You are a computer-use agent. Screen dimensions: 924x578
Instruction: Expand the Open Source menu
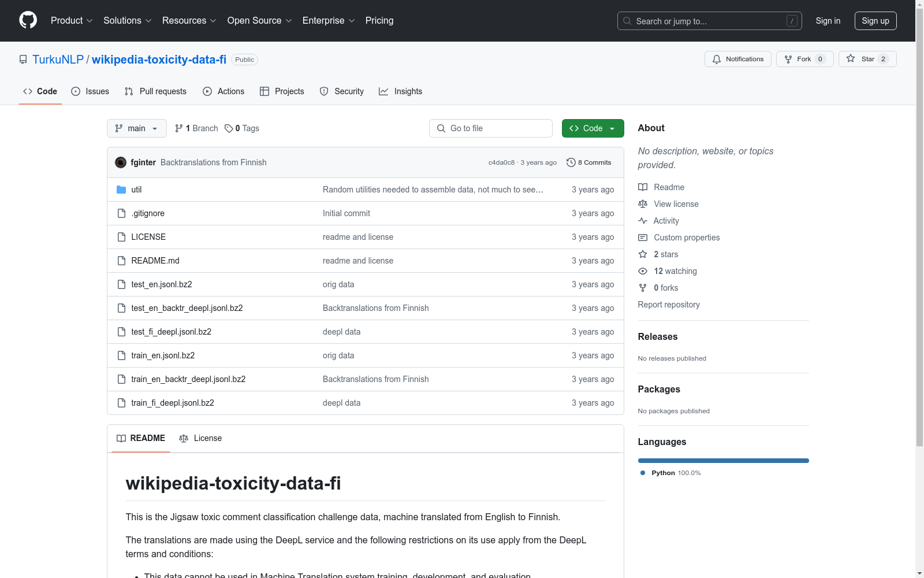click(x=260, y=21)
